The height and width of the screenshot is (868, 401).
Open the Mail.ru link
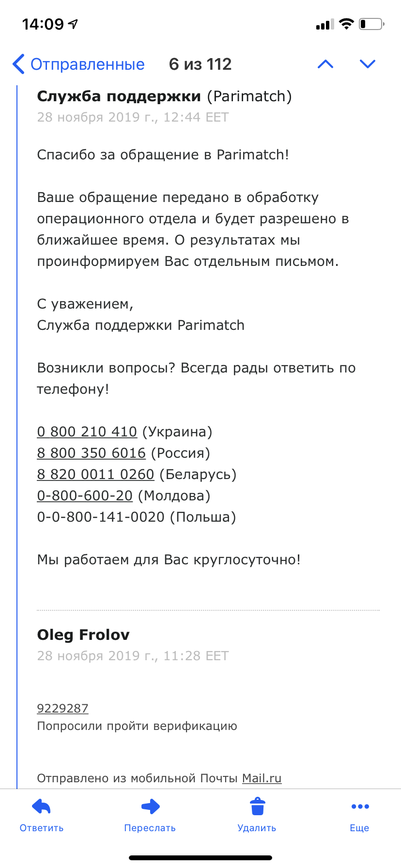click(x=262, y=778)
